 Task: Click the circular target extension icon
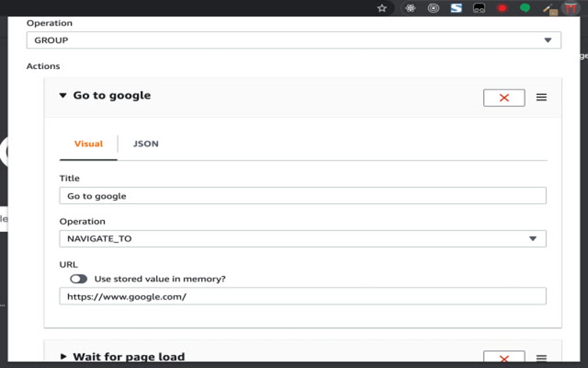click(x=433, y=8)
